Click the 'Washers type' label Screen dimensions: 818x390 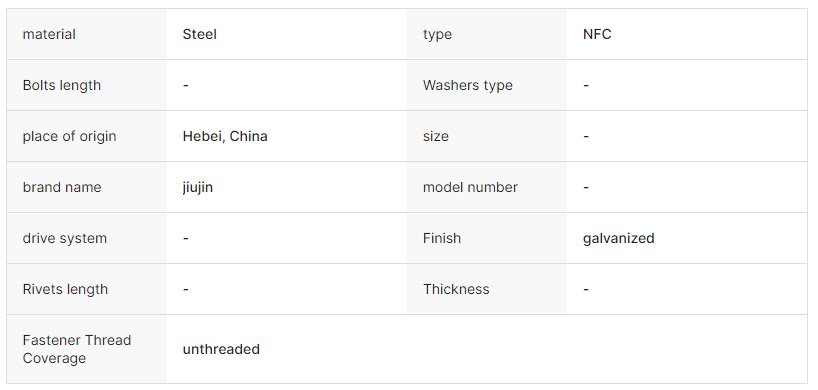coord(467,86)
